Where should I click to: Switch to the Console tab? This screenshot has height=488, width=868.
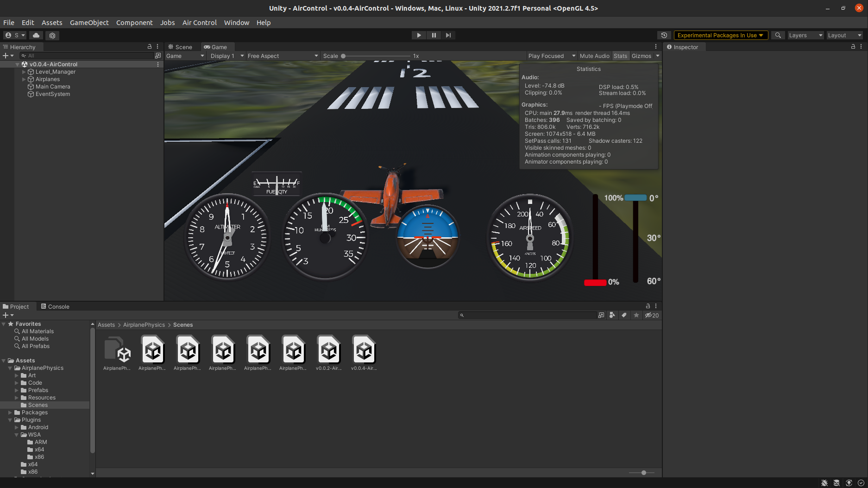coord(55,306)
